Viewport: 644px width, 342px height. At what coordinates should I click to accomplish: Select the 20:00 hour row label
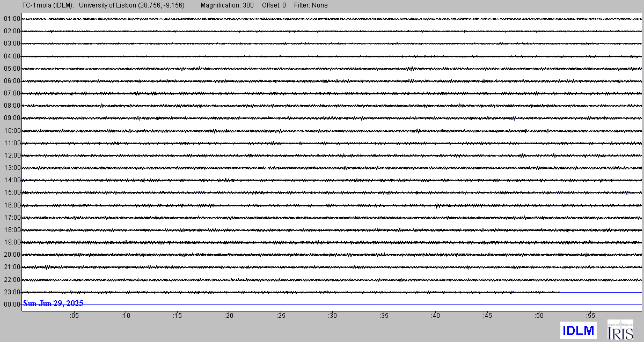coord(12,255)
